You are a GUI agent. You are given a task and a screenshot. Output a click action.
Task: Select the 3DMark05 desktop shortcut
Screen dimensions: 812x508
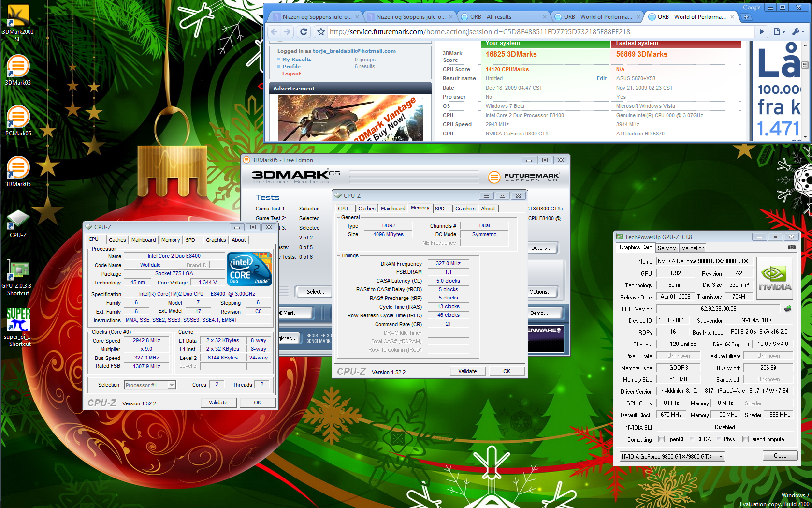tap(18, 172)
